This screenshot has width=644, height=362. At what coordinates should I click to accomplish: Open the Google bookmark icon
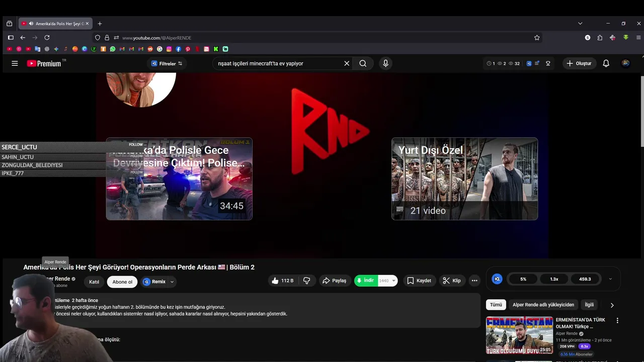(x=159, y=49)
